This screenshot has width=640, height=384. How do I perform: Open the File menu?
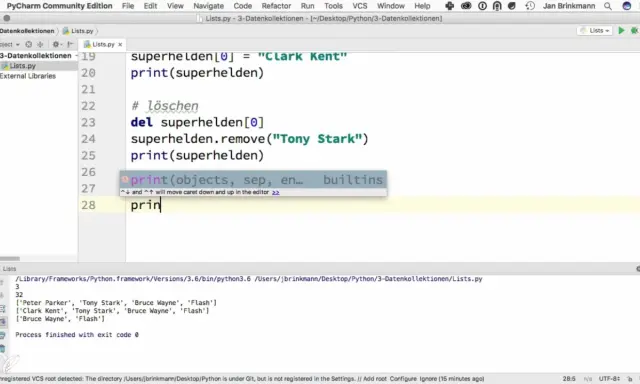point(128,6)
